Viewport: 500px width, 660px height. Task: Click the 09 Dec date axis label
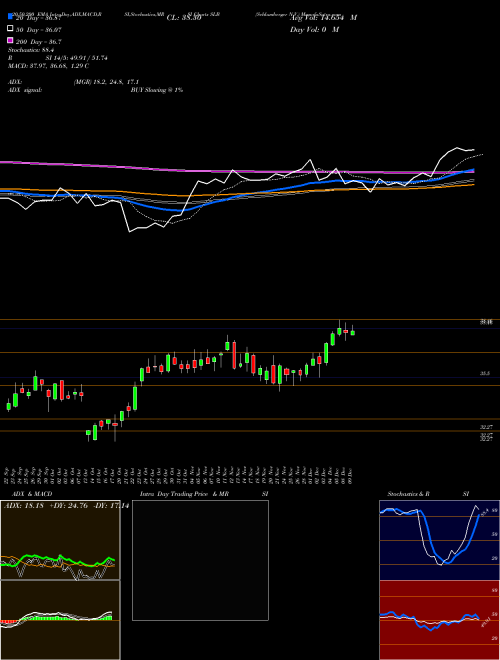[350, 474]
